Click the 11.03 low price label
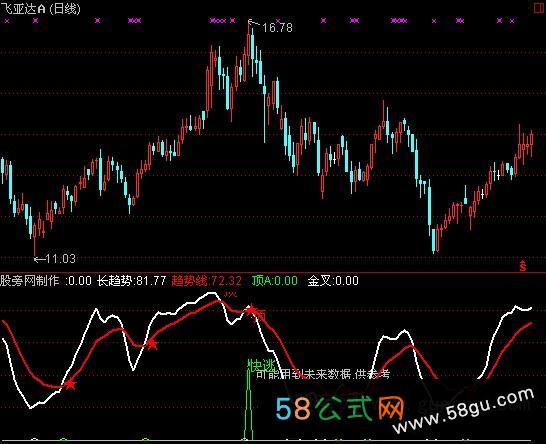 coord(60,259)
